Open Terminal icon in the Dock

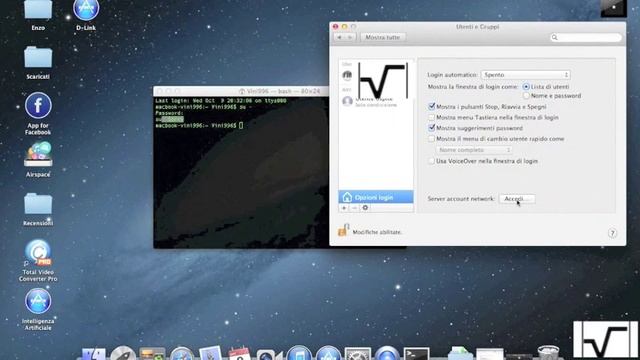[416, 354]
